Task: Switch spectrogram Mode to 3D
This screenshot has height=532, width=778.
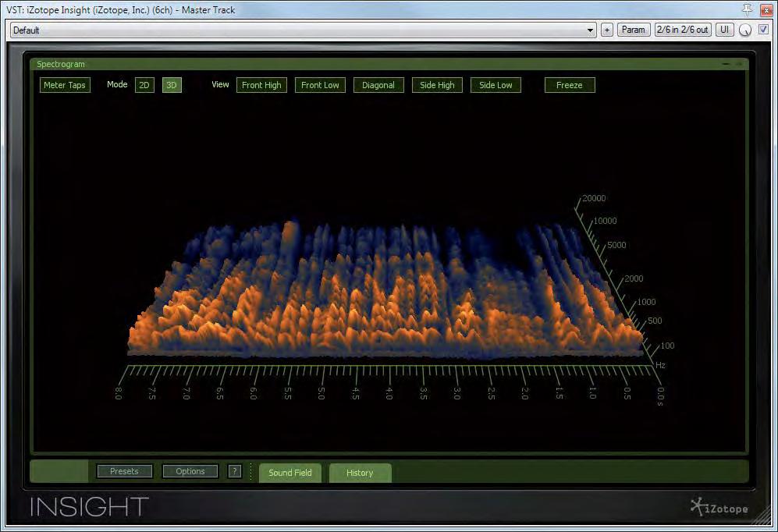Action: click(x=172, y=85)
